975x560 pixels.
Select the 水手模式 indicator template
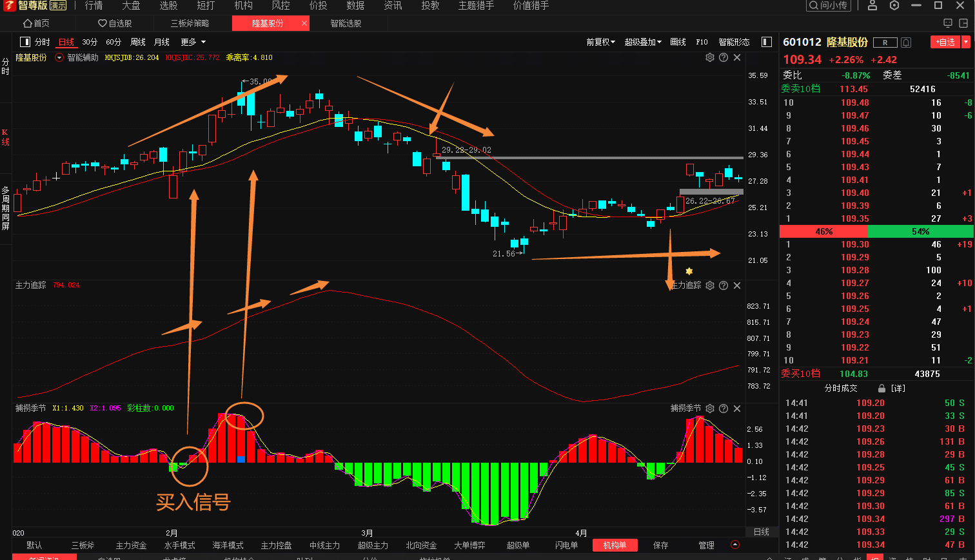pyautogui.click(x=180, y=545)
